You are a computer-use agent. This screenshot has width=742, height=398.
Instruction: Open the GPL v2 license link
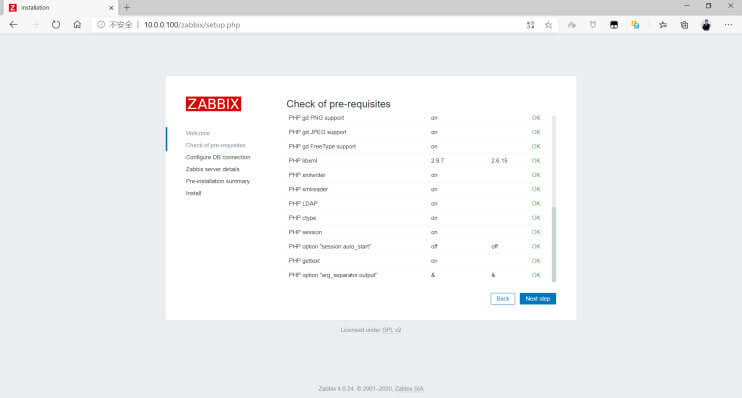pyautogui.click(x=392, y=330)
